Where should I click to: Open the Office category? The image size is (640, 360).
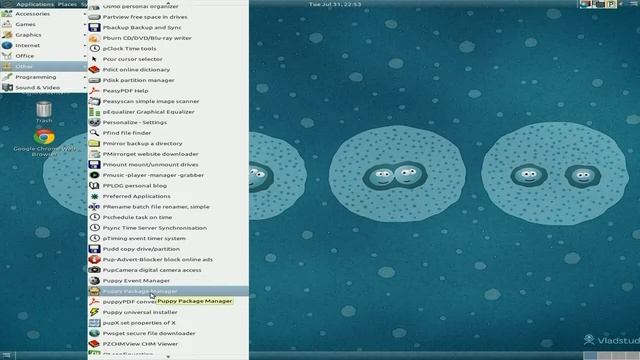pos(44,56)
